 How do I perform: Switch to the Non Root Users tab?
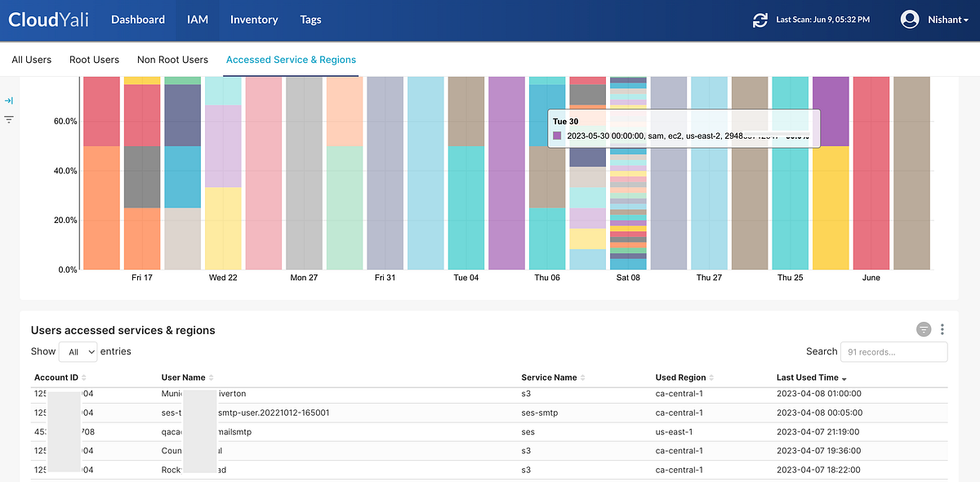point(172,59)
